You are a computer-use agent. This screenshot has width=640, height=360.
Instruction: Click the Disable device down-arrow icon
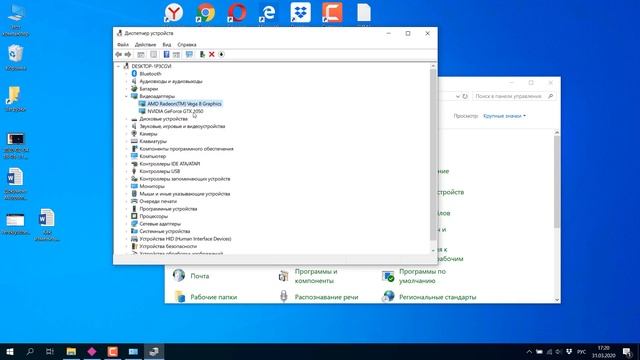click(x=221, y=54)
